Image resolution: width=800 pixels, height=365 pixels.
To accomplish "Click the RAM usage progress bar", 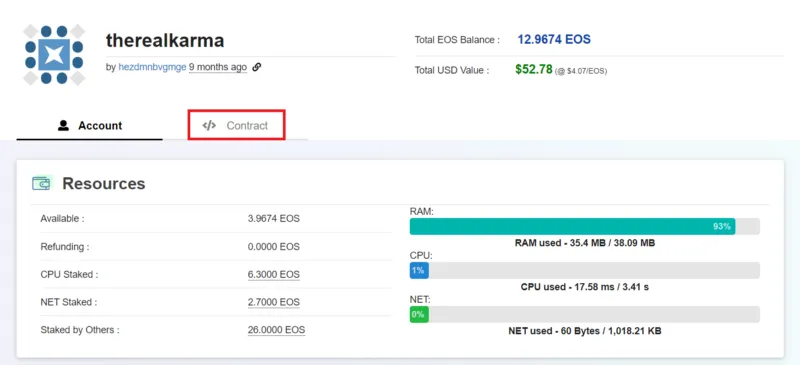I will pyautogui.click(x=585, y=226).
